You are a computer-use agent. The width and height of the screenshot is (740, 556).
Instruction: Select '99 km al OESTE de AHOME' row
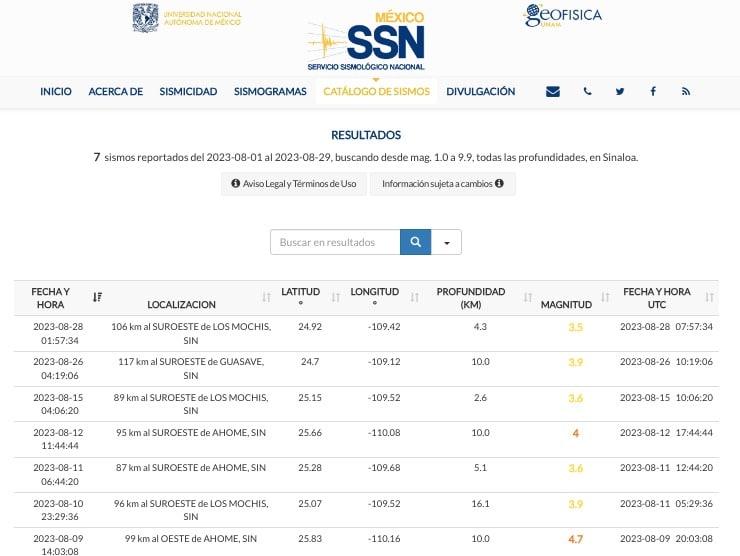point(366,543)
